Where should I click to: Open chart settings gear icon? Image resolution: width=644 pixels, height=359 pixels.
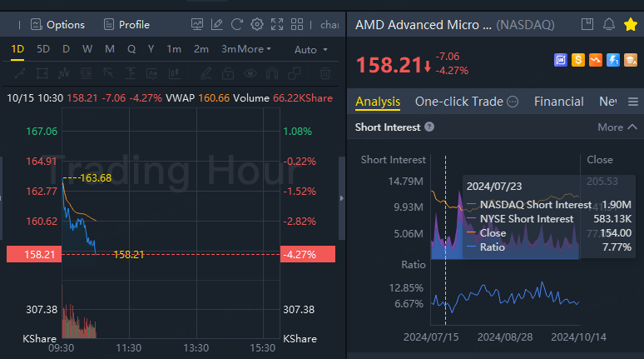[x=257, y=24]
